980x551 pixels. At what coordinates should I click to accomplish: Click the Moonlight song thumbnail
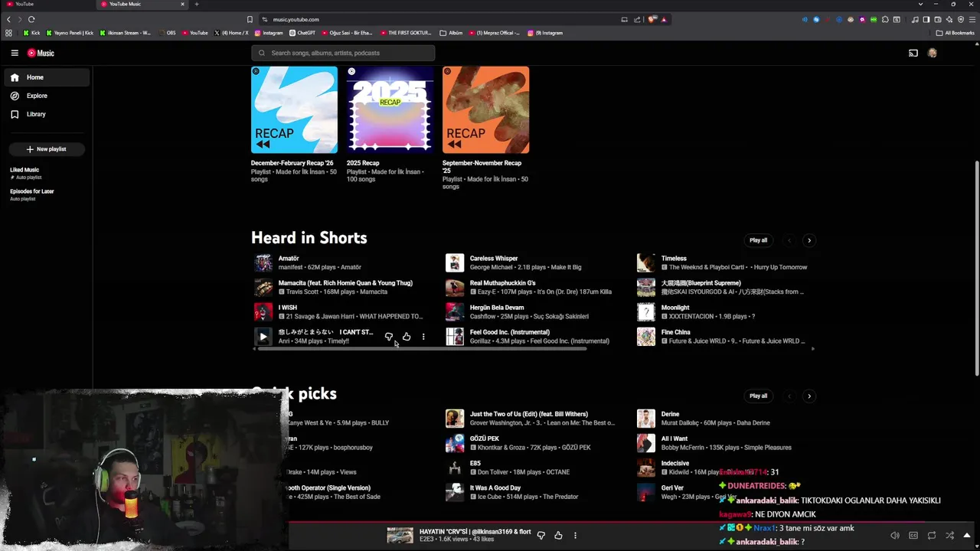646,312
